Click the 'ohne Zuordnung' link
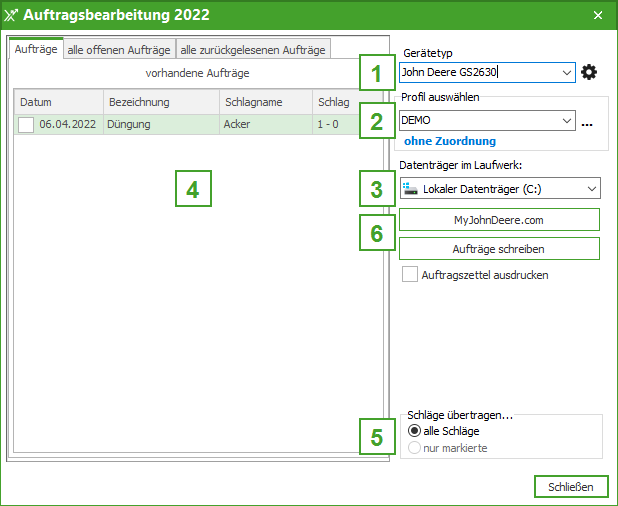 [449, 141]
